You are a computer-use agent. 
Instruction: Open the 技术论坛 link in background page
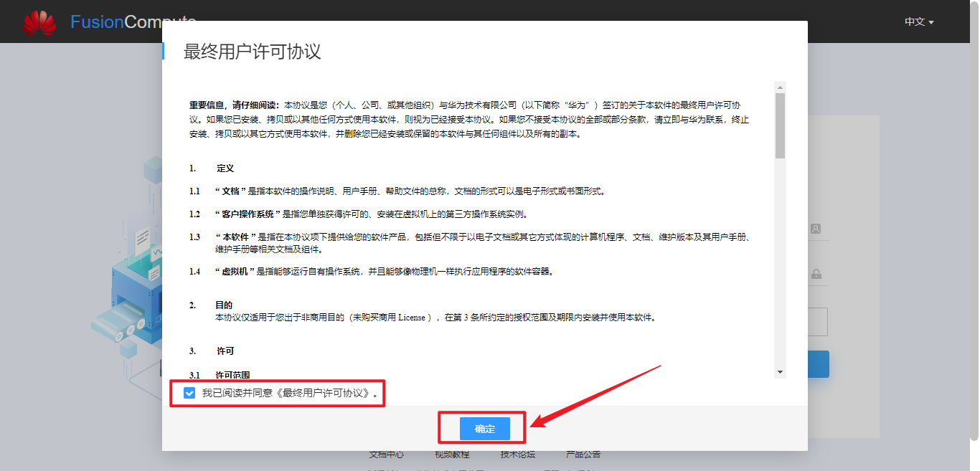[518, 455]
